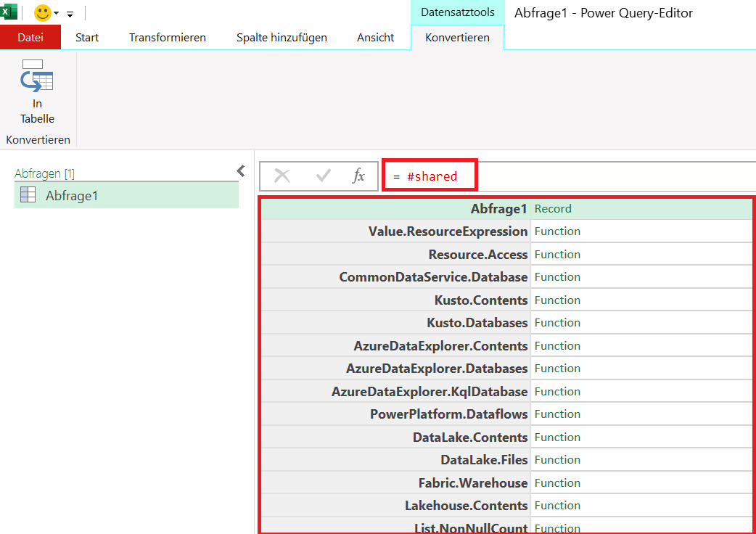The height and width of the screenshot is (534, 756).
Task: Collapse the Abfragen queries pane
Action: click(241, 171)
